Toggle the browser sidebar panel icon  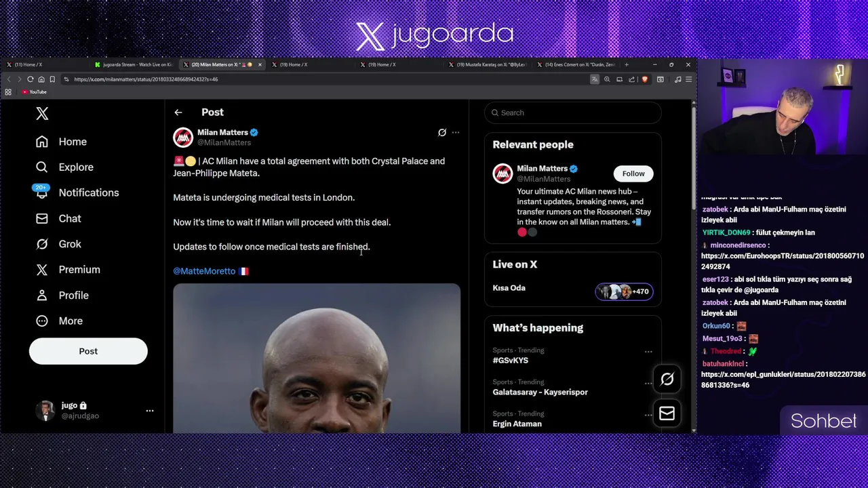point(660,79)
